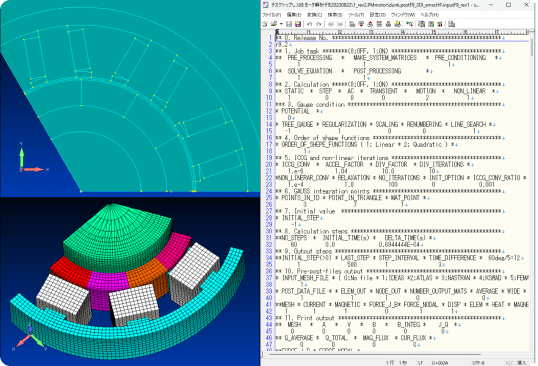Open the ツール(T) menu
The image size is (538, 366).
[x=356, y=15]
